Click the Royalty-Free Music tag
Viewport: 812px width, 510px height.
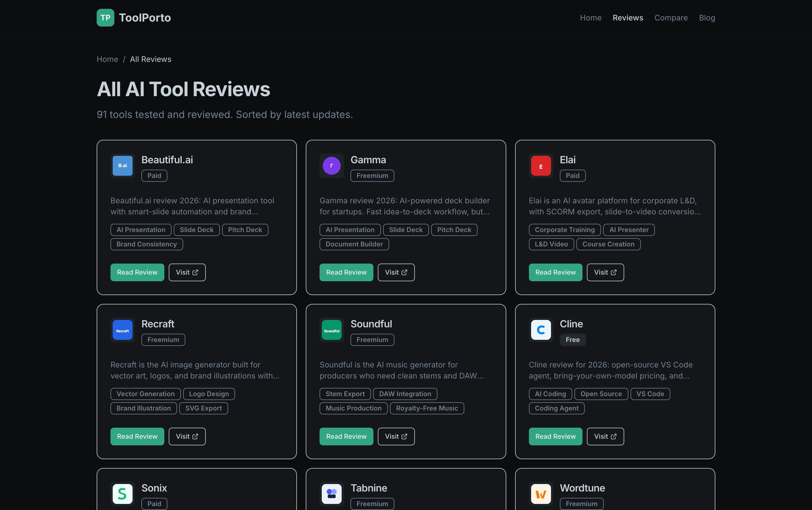coord(427,408)
